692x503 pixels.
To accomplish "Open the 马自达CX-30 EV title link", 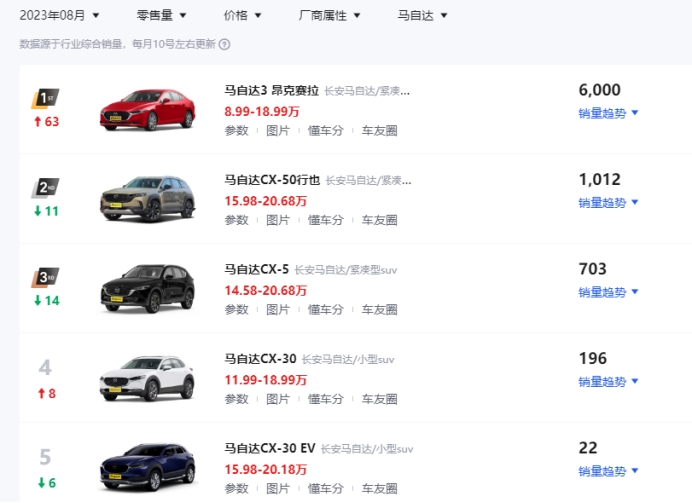I will [x=270, y=448].
